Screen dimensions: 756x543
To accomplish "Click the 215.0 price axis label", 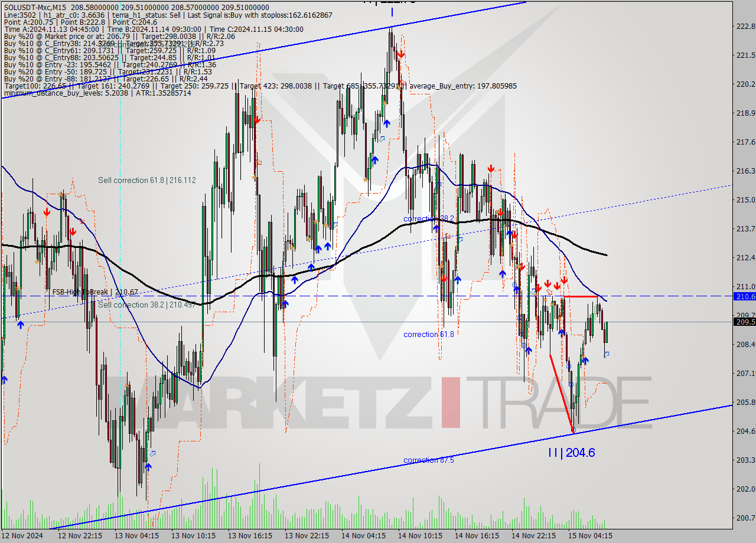I will click(745, 199).
